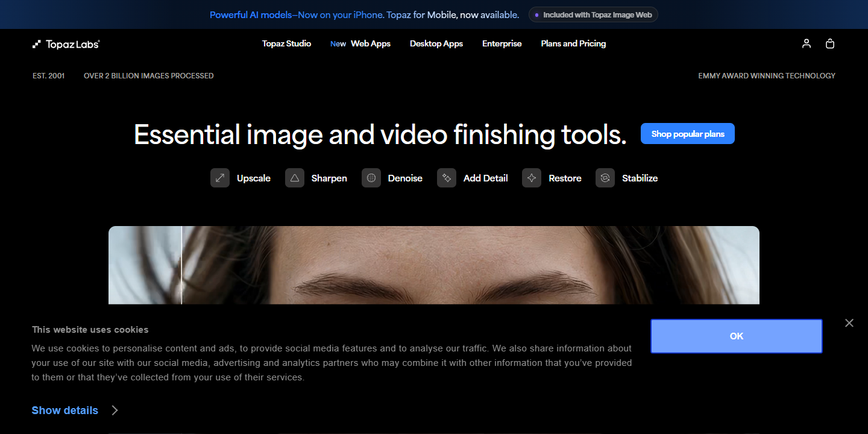Click the Denoise circle icon
The image size is (868, 434).
[371, 178]
